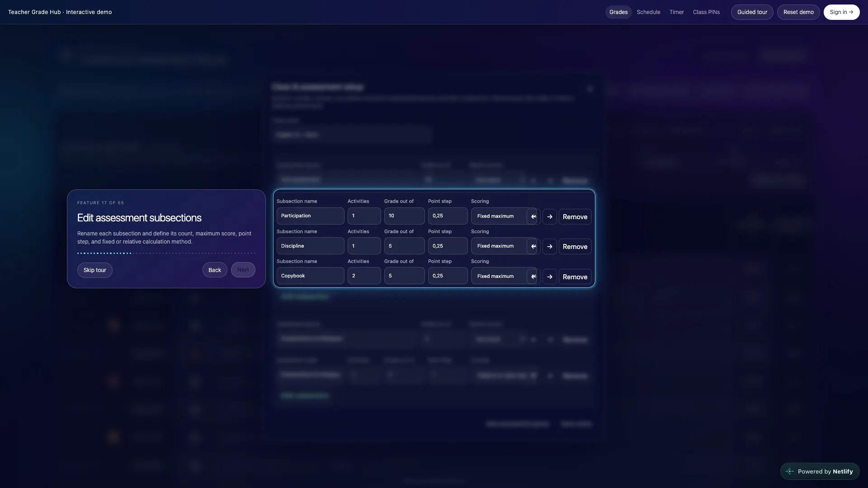Change Activities count for Copybook

click(x=364, y=276)
